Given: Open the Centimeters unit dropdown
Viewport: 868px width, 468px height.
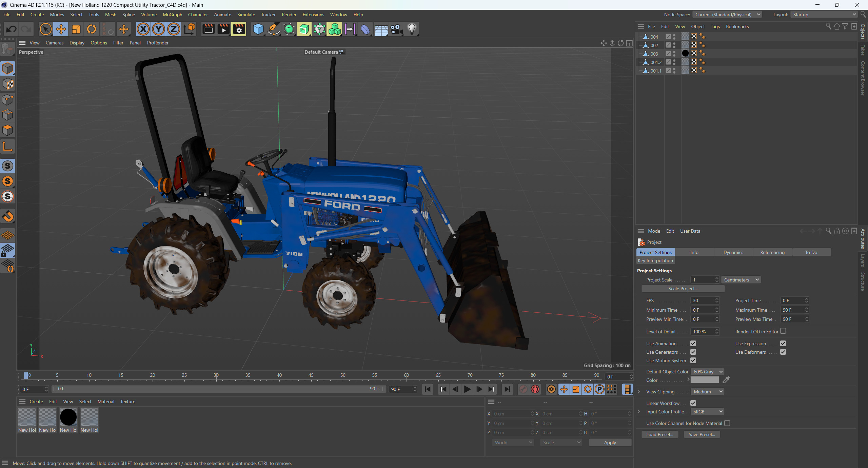Looking at the screenshot, I should point(741,280).
